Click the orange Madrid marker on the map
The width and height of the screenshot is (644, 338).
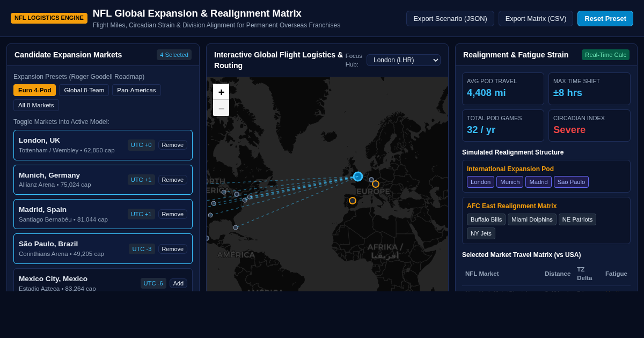353,201
